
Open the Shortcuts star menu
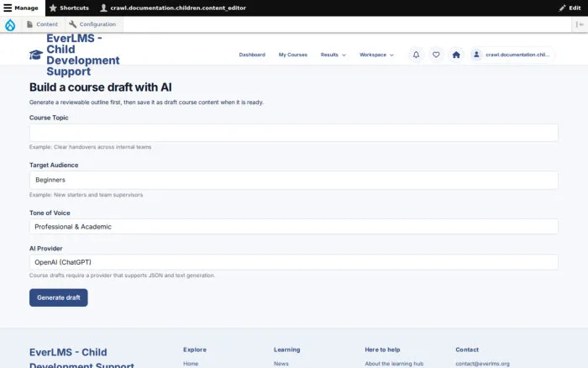coord(69,8)
